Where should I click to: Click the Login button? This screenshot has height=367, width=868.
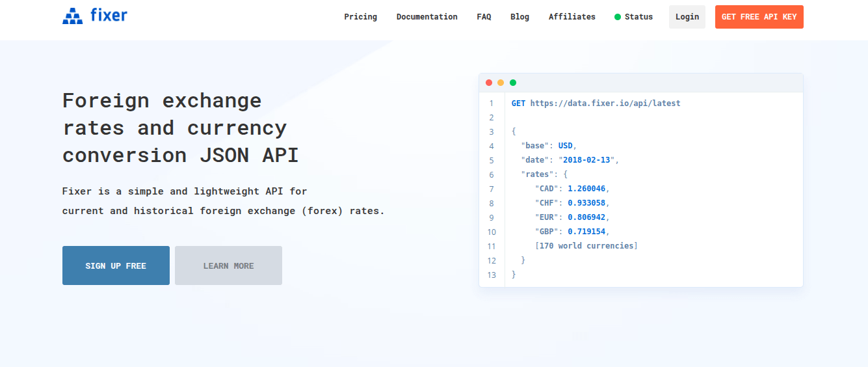pyautogui.click(x=687, y=17)
